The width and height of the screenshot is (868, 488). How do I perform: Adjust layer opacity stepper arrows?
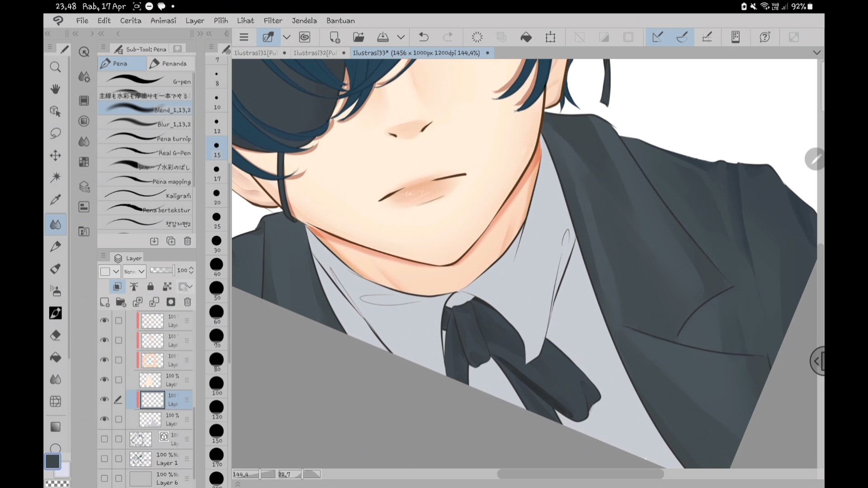pyautogui.click(x=191, y=270)
